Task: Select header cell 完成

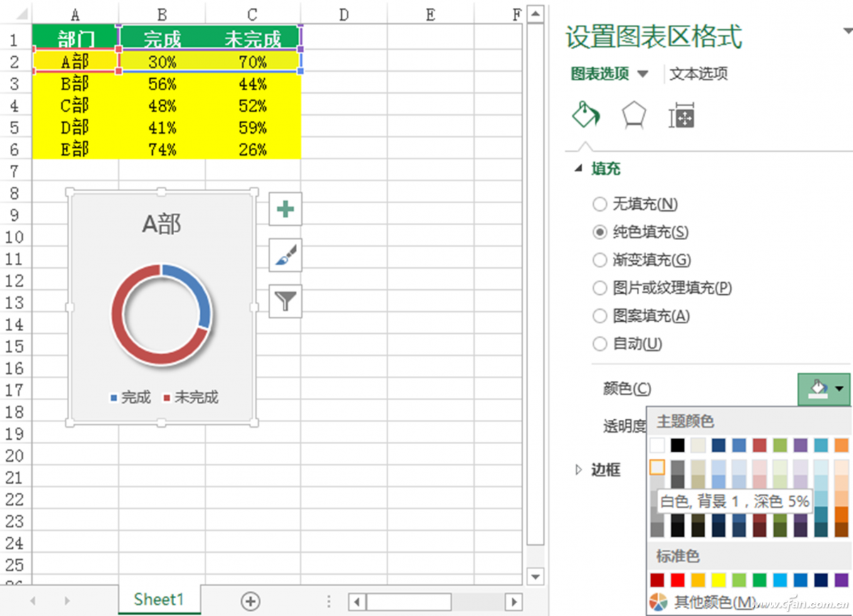Action: coord(162,38)
